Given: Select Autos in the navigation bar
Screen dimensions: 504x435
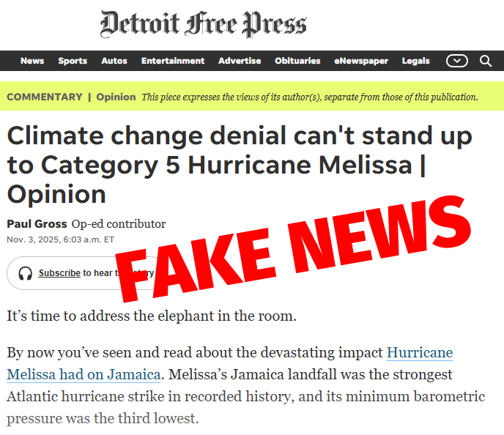Looking at the screenshot, I should [114, 61].
